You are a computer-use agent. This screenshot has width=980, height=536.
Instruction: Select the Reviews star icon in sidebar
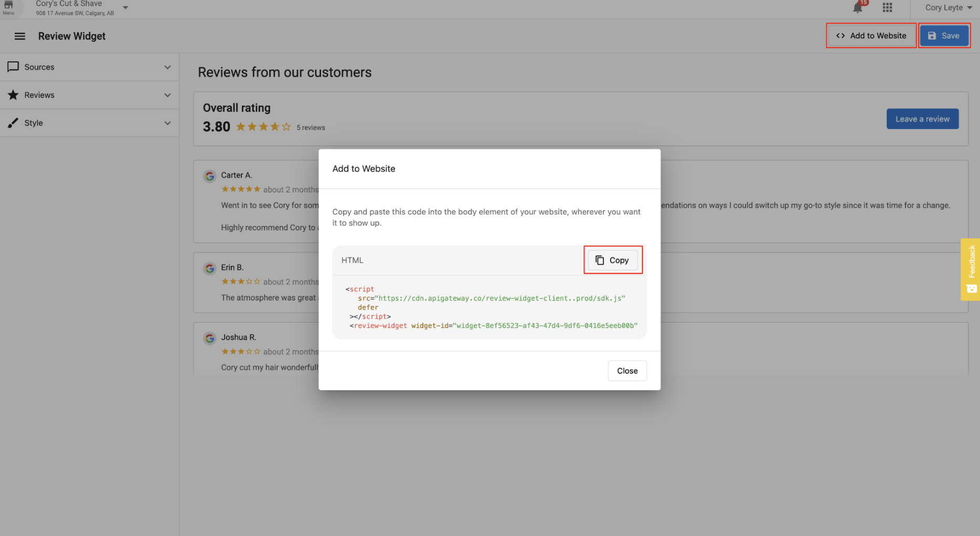14,95
